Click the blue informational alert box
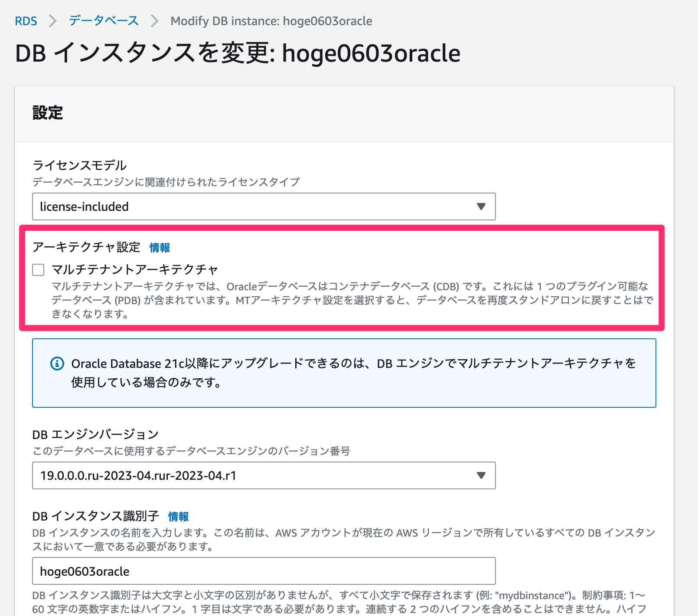This screenshot has width=698, height=616. tap(344, 373)
